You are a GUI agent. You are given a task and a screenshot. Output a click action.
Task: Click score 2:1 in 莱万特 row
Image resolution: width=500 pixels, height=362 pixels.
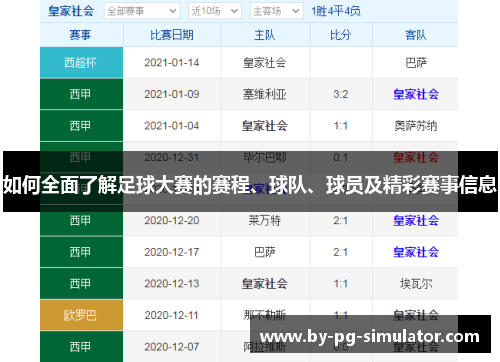click(341, 220)
